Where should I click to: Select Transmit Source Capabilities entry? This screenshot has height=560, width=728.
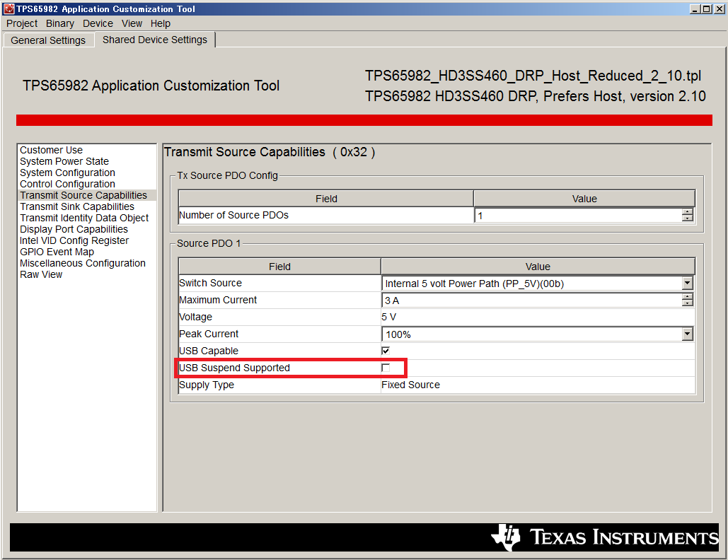click(87, 195)
